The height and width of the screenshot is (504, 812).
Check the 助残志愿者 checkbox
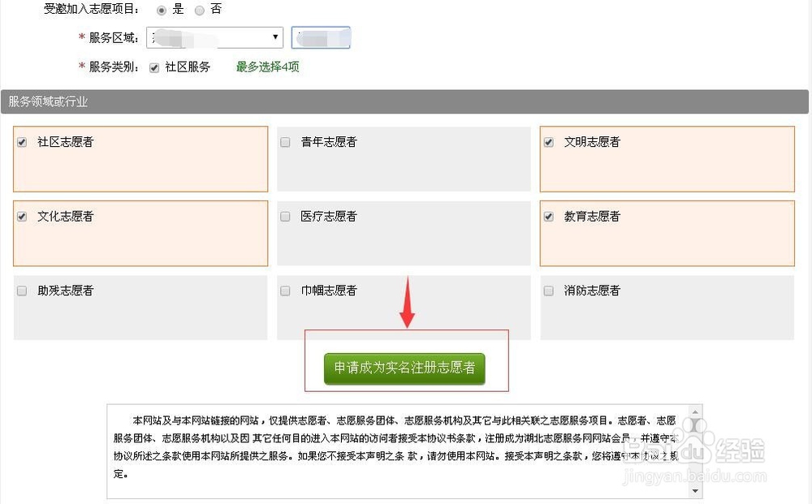21,290
